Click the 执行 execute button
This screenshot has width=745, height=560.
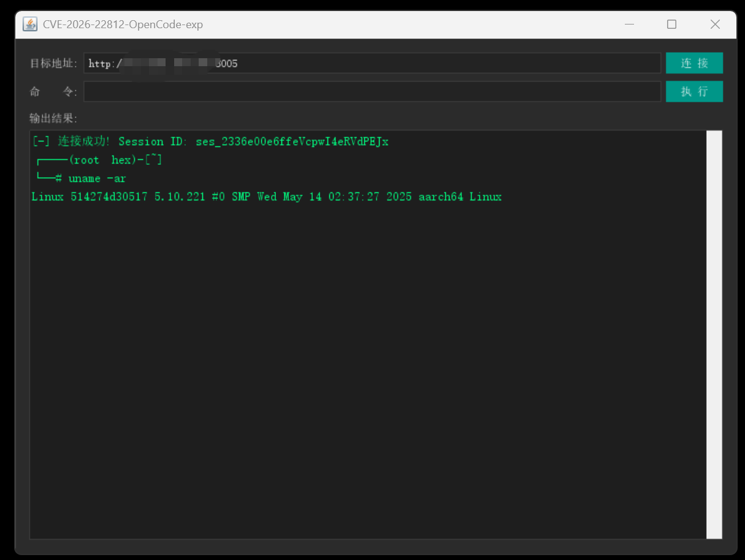(694, 91)
